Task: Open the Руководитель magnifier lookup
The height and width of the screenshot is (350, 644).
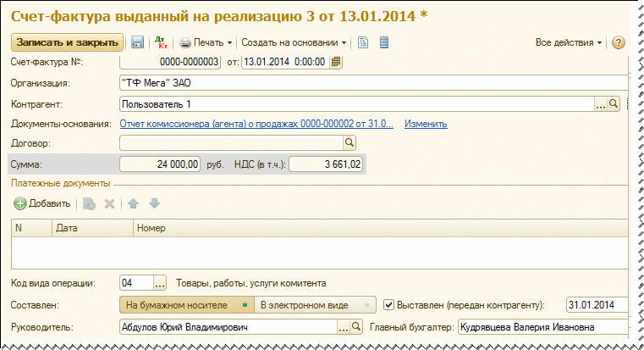Action: [x=356, y=327]
